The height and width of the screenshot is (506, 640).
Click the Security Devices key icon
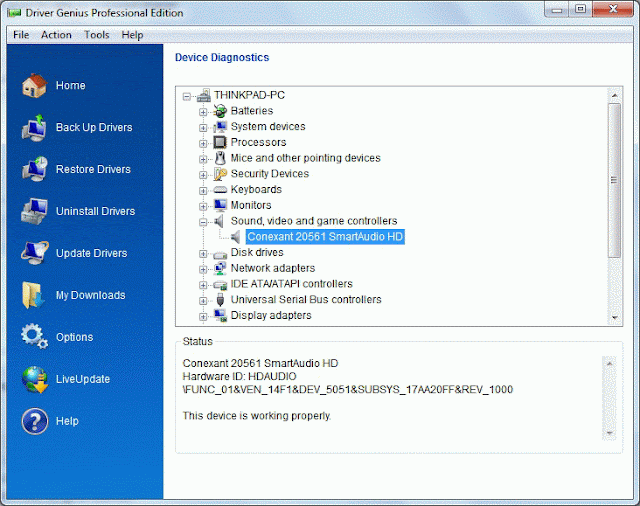point(220,174)
